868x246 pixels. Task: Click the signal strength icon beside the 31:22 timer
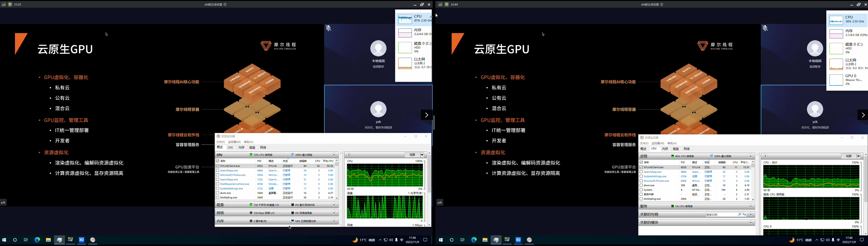[4, 4]
